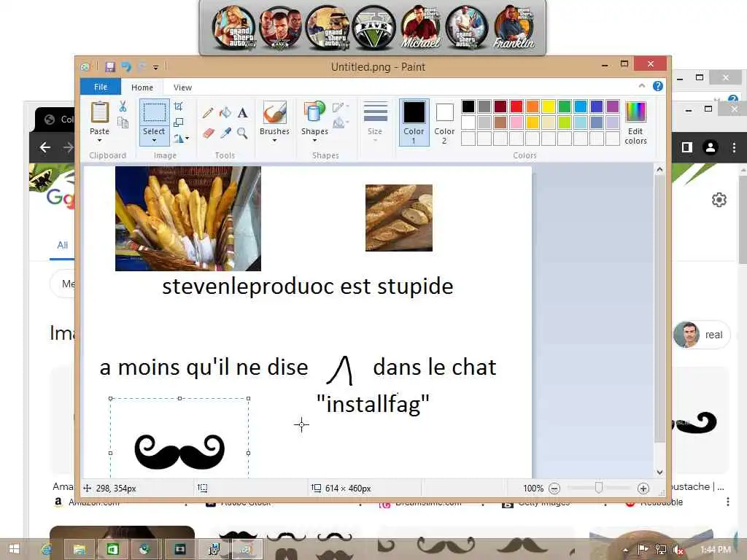Open the browser three-dot menu

pyautogui.click(x=734, y=147)
